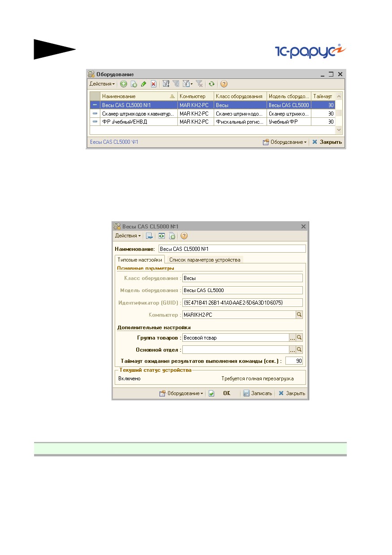Select the Сканер штрихкодов клавиатур... row
This screenshot has height=555, width=392.
click(x=212, y=113)
